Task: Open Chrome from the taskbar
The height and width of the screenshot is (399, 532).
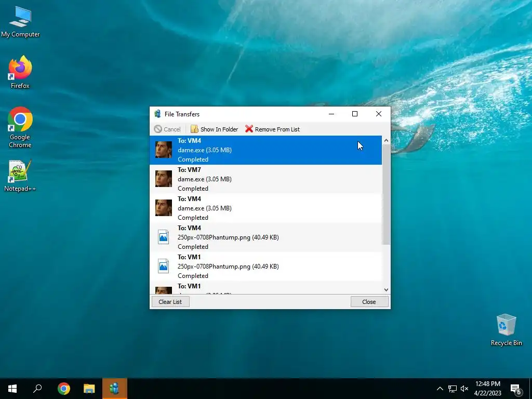Action: pos(64,389)
